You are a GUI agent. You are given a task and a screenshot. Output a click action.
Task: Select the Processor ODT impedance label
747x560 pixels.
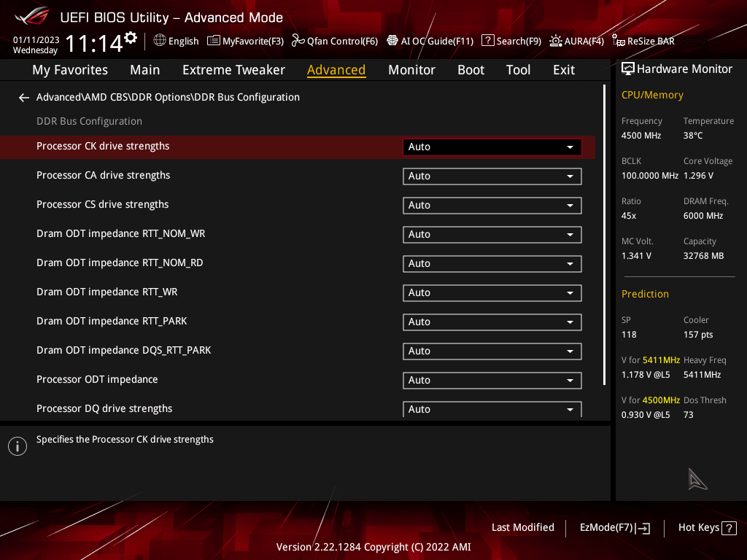[97, 379]
